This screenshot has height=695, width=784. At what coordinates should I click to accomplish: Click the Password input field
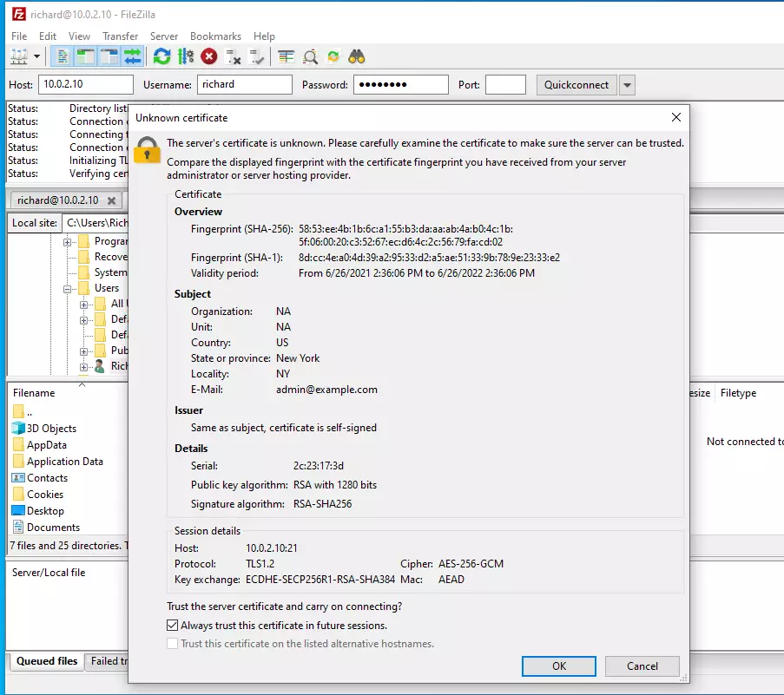click(401, 84)
